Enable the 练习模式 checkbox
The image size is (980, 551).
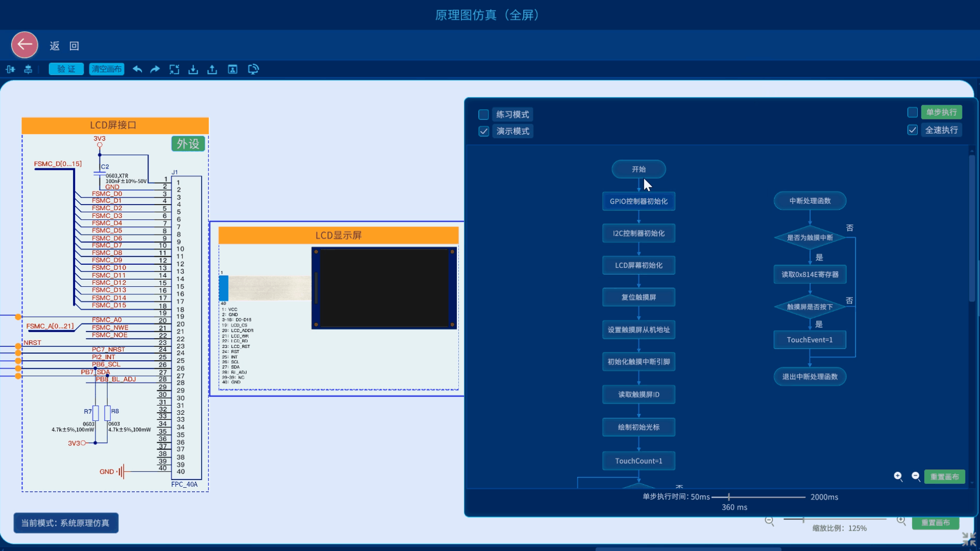click(x=483, y=115)
